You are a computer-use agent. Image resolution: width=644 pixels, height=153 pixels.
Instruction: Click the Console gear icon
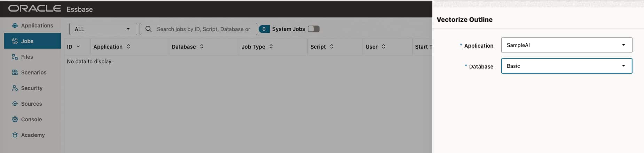15,119
